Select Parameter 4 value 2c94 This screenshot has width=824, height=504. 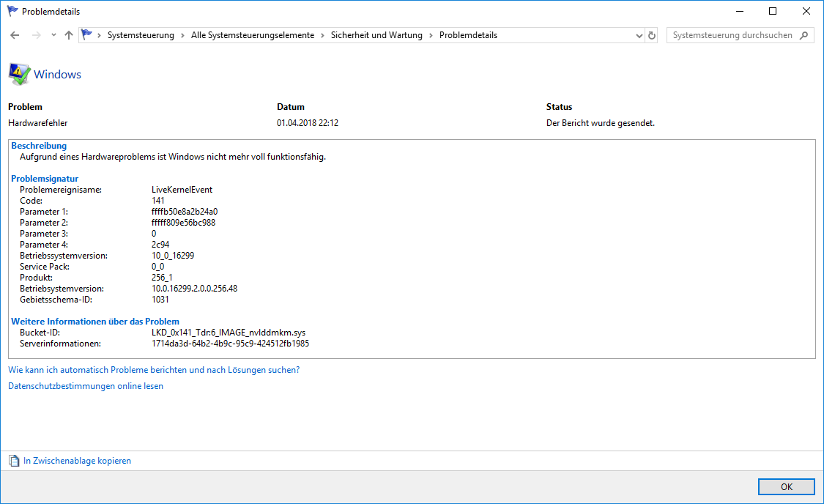[x=160, y=245]
